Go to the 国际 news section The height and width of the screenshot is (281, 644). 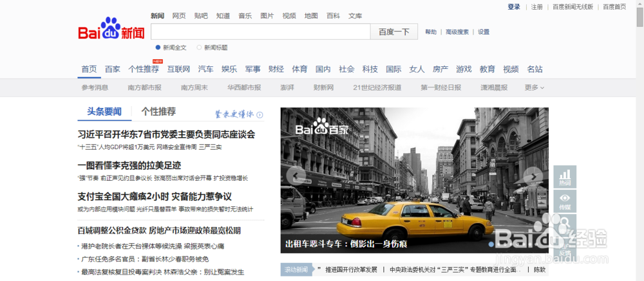[x=393, y=69]
